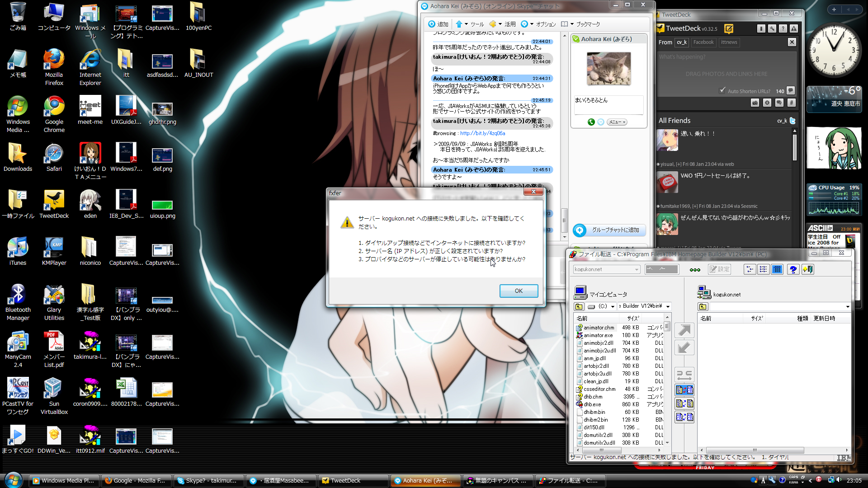Click the TweetDeck compose tweet icon

pos(729,28)
